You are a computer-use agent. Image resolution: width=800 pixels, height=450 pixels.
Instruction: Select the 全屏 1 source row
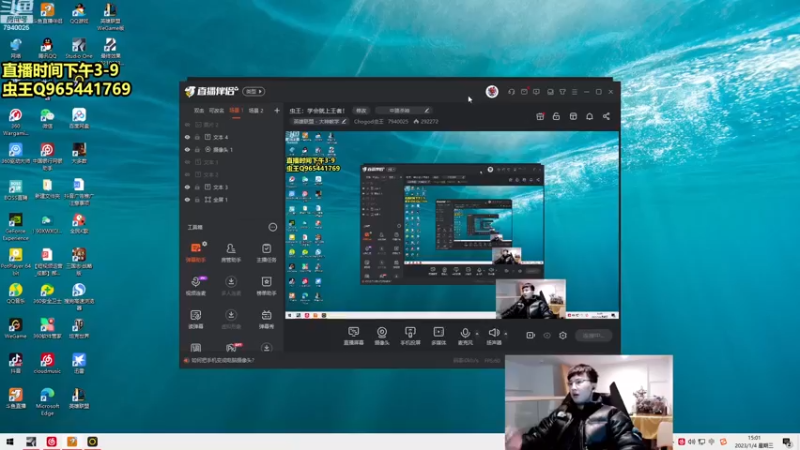[x=232, y=199]
